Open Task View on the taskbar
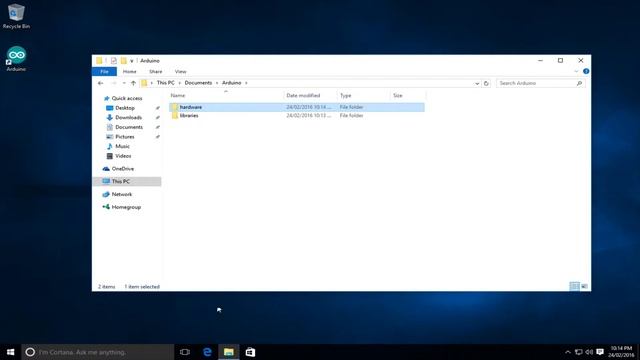The width and height of the screenshot is (640, 360). point(185,352)
